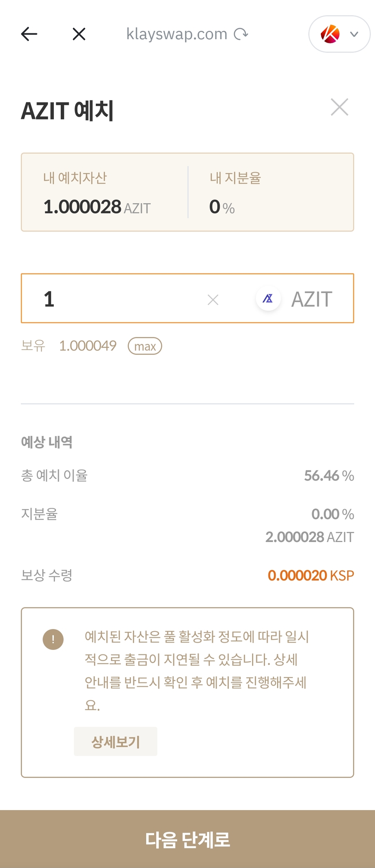Tap the klayswap.com address text

(177, 34)
